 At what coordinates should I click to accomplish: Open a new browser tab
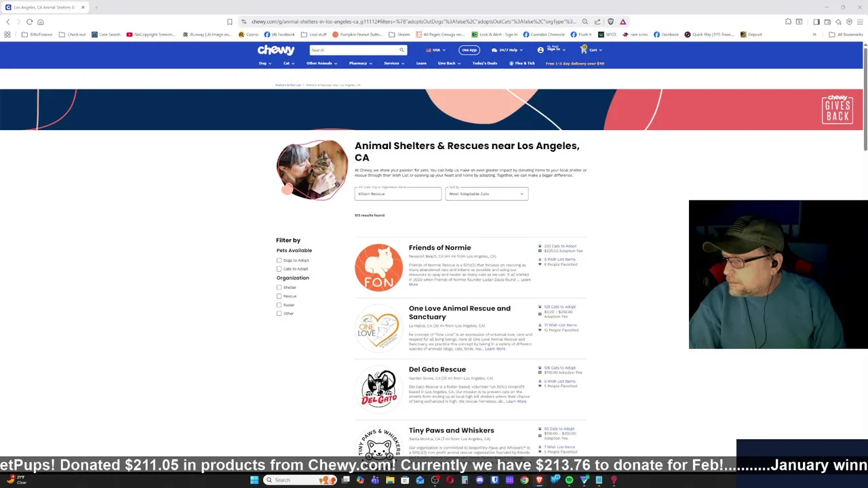click(96, 7)
